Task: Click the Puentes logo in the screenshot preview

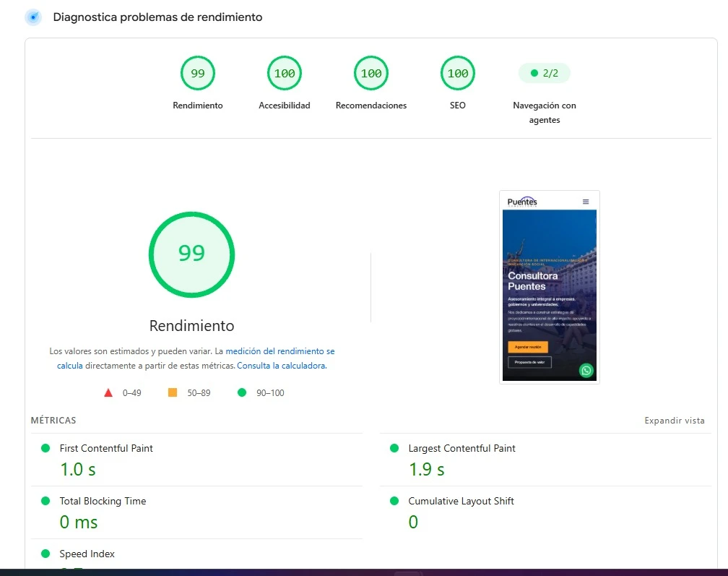Action: (x=522, y=201)
